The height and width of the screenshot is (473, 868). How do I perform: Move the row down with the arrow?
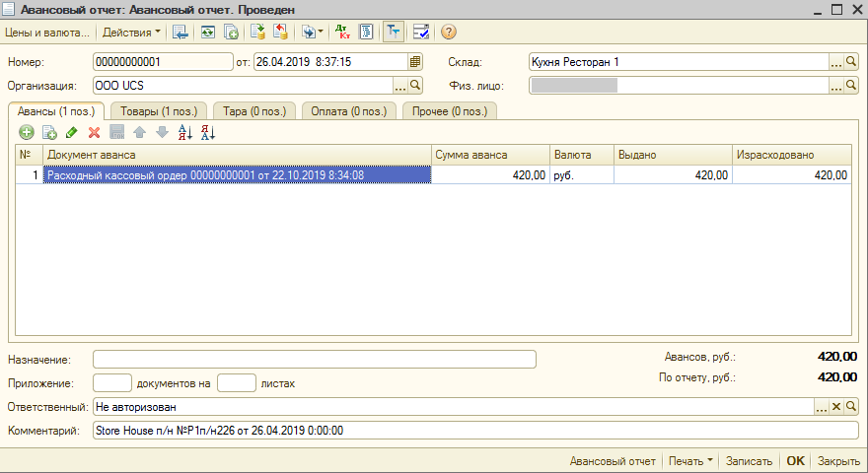[162, 132]
